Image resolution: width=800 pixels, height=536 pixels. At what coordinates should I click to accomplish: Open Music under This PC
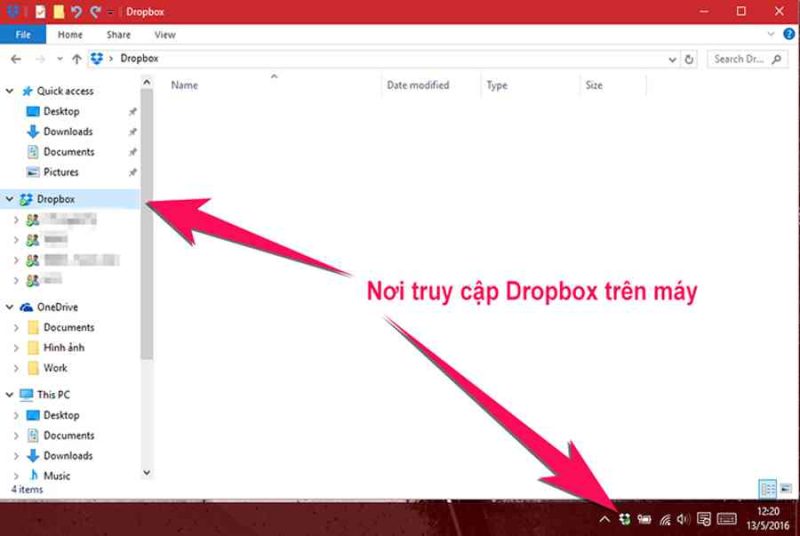(x=57, y=476)
